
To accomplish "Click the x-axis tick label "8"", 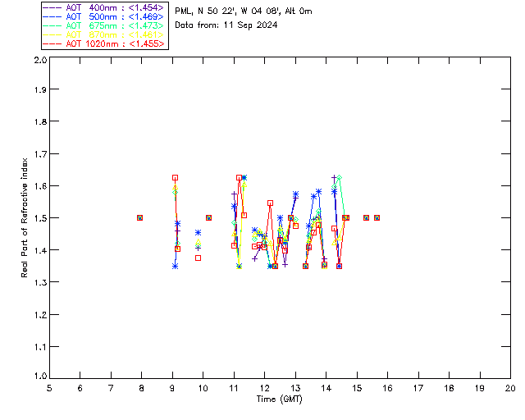I will click(x=141, y=388).
